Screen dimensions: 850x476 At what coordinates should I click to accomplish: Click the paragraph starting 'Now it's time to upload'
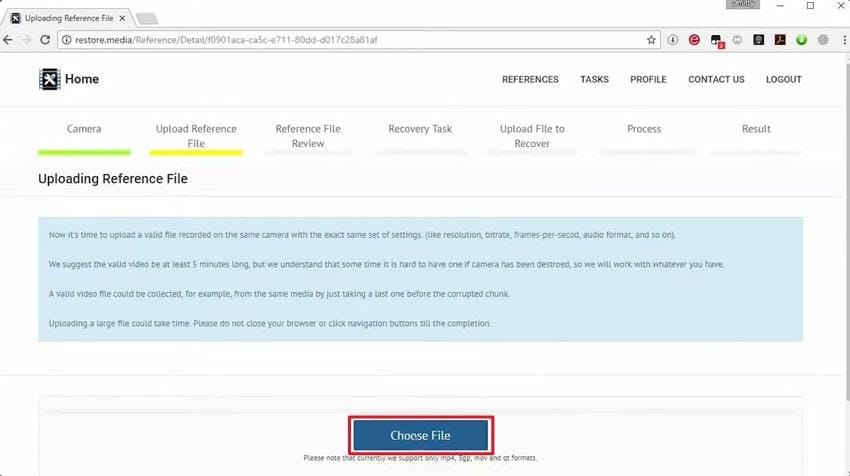362,235
